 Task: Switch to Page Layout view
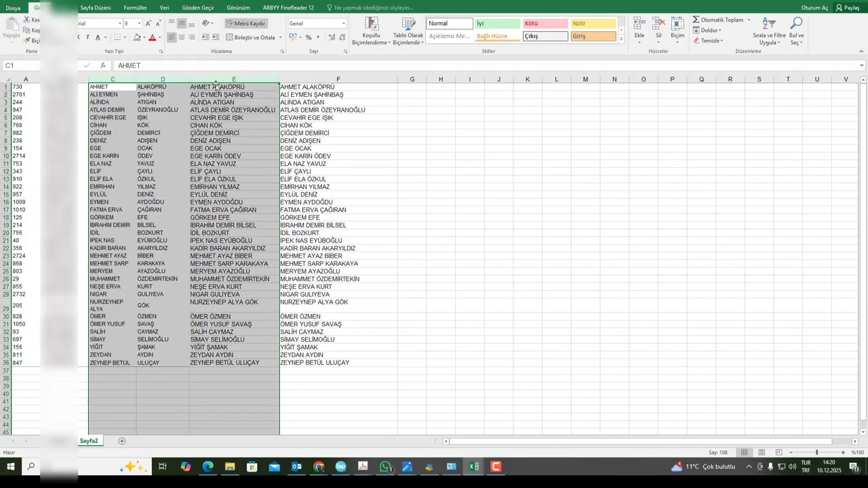762,452
